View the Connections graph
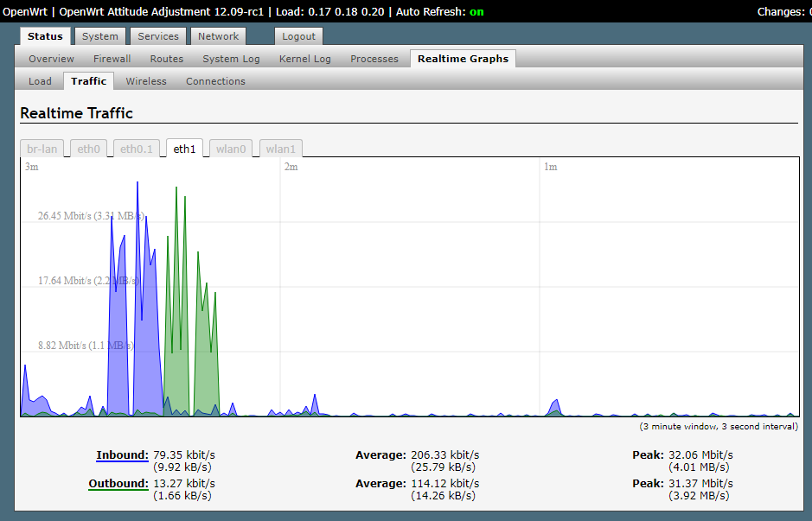812x521 pixels. click(214, 80)
